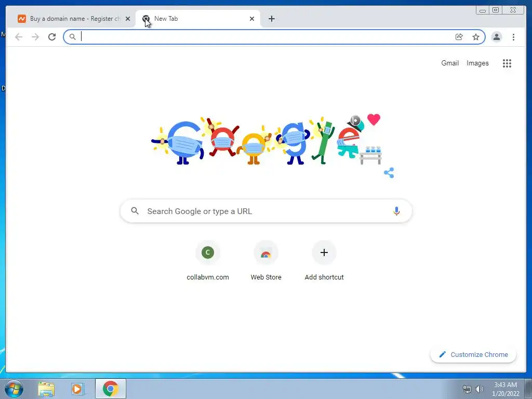Share this page via the share icon

[459, 37]
